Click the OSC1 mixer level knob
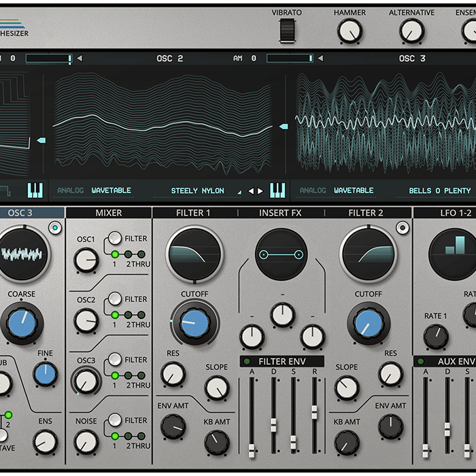476x476 pixels. [86, 260]
